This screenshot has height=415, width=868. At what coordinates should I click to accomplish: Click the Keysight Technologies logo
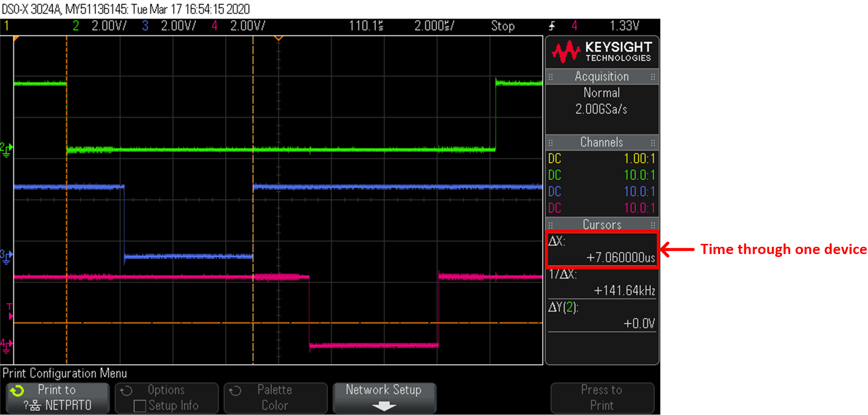click(x=602, y=52)
